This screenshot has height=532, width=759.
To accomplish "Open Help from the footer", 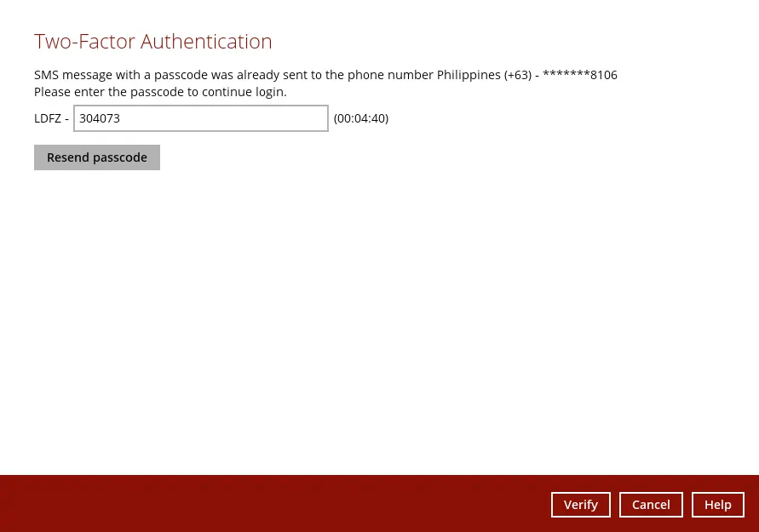I will [717, 505].
